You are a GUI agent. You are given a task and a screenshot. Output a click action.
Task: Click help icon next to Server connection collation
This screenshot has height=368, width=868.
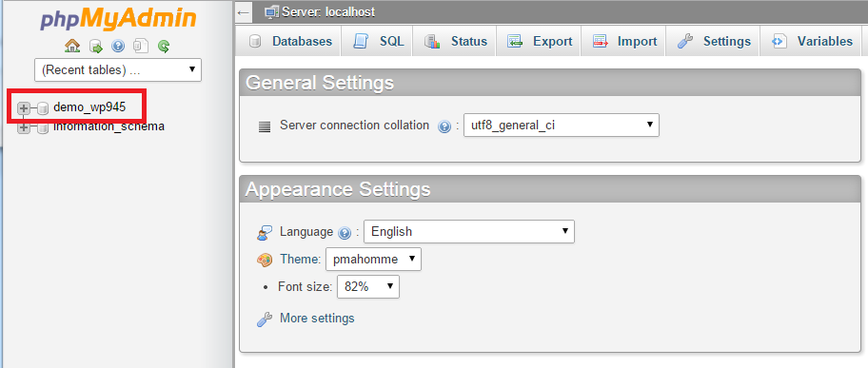(x=444, y=126)
